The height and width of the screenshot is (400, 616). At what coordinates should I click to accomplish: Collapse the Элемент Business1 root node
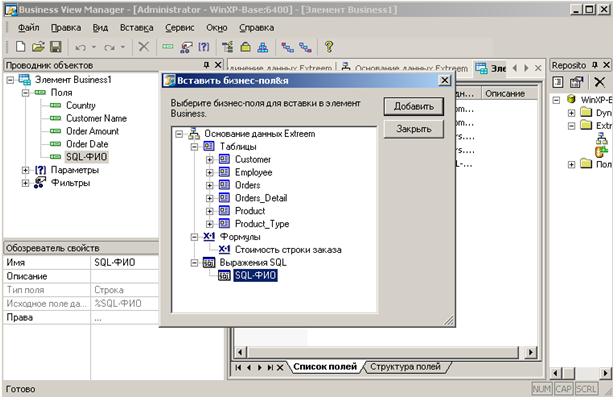tap(10, 80)
